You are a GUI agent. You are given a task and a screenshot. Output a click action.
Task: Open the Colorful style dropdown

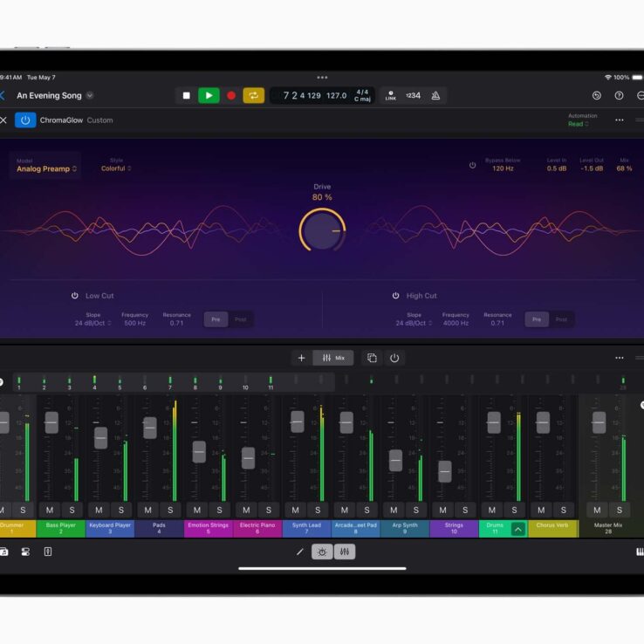point(116,168)
